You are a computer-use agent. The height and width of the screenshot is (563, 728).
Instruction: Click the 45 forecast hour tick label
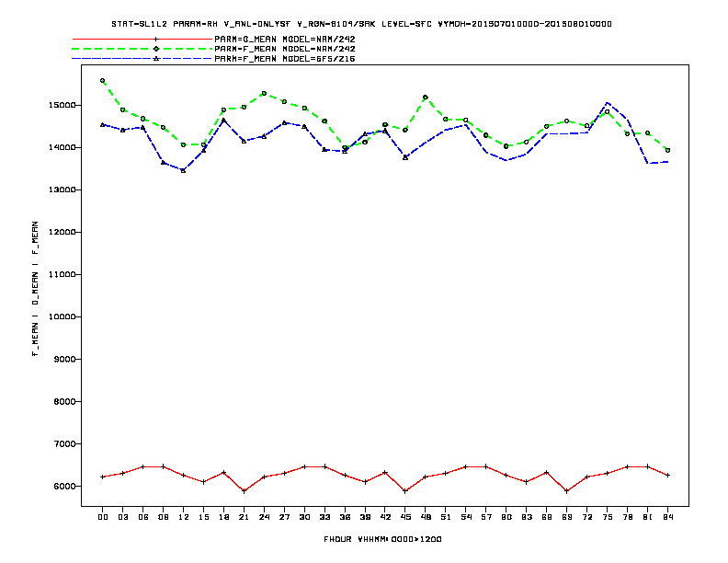pos(405,517)
